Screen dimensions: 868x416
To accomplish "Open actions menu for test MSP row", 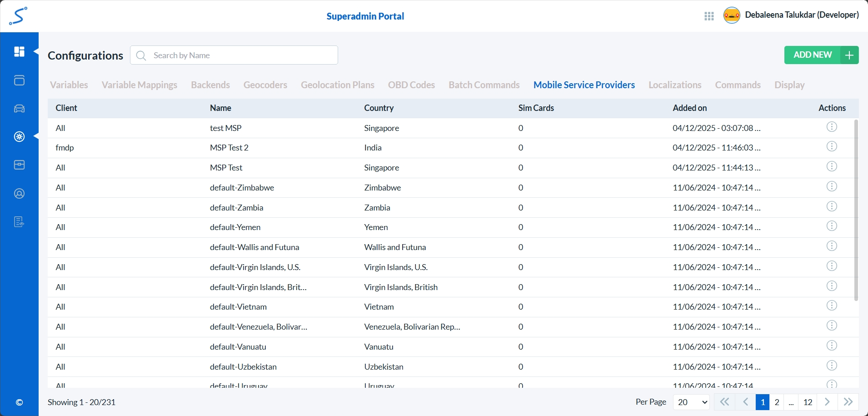I will coord(831,127).
